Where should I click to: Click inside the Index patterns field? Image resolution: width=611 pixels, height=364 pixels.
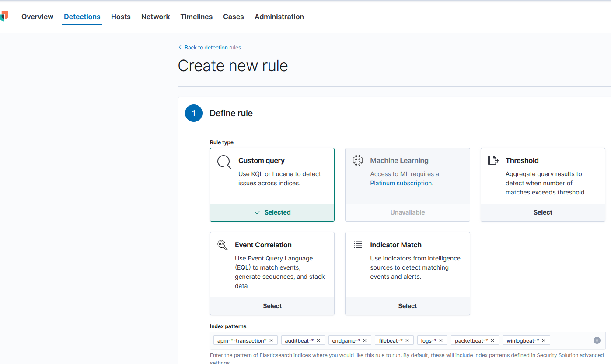pos(573,340)
